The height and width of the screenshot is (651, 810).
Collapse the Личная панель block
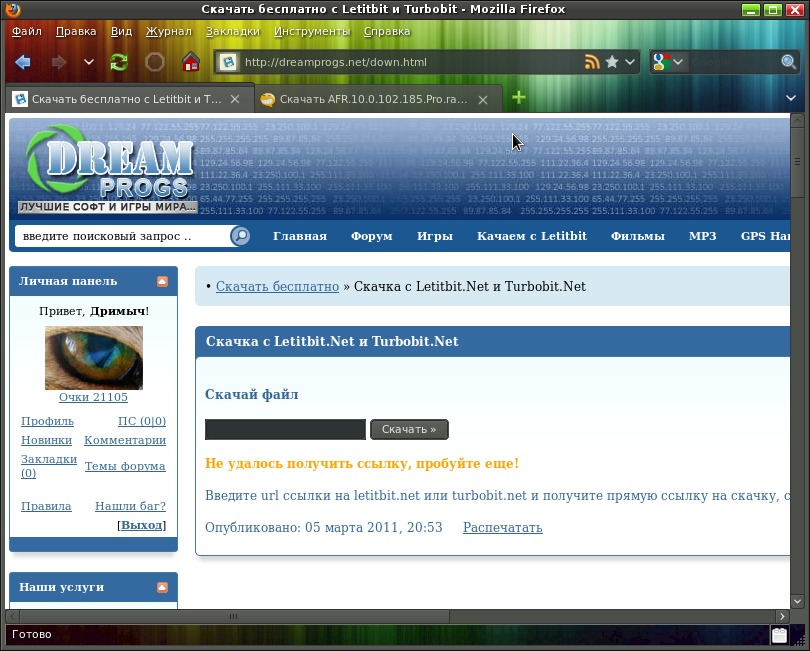pyautogui.click(x=162, y=281)
